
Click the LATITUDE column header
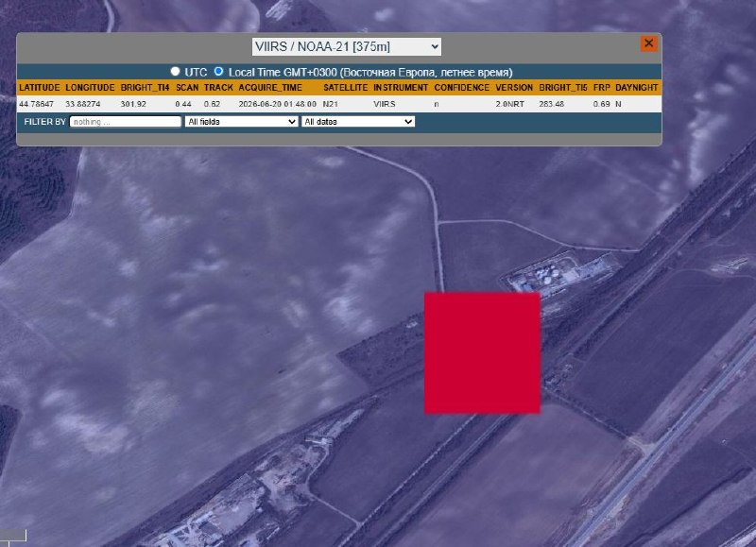tap(40, 88)
